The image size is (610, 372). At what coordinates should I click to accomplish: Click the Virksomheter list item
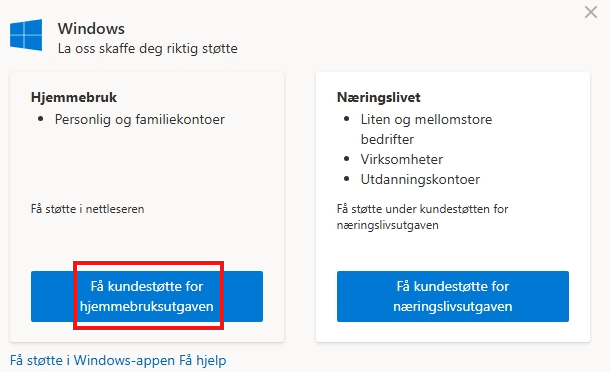pos(401,159)
